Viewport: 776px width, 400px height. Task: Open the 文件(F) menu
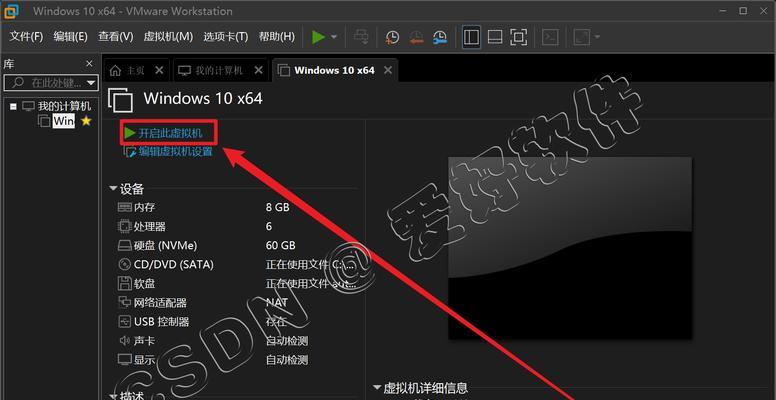(26, 37)
